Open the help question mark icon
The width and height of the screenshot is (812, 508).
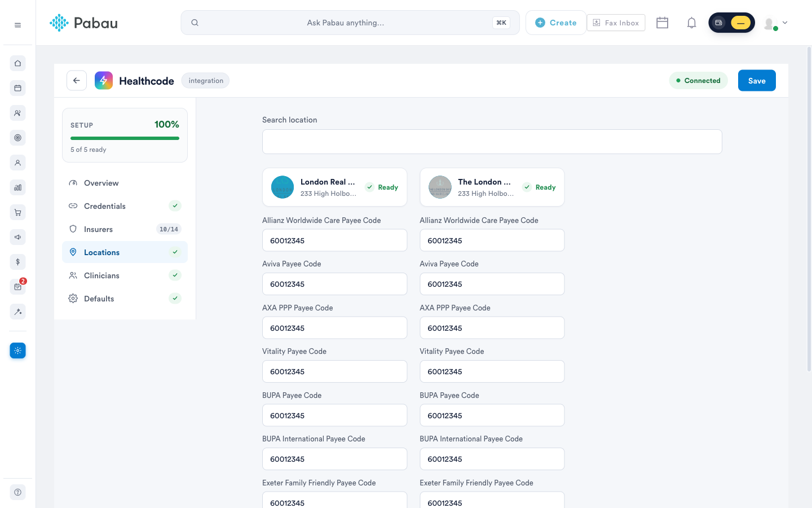[17, 492]
